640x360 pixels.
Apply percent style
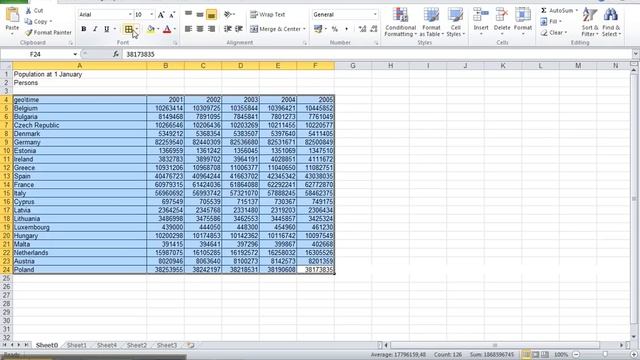click(335, 29)
